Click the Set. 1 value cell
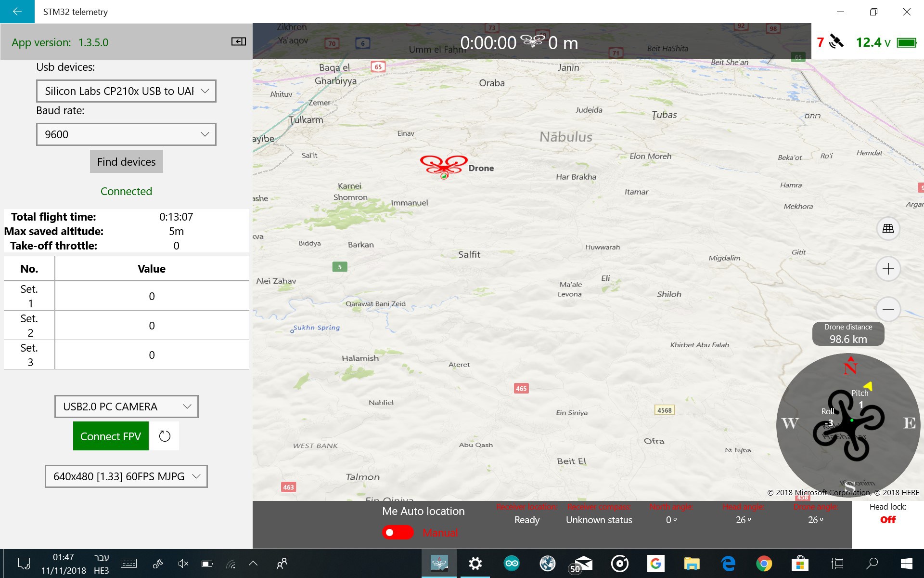This screenshot has width=924, height=578. (152, 296)
